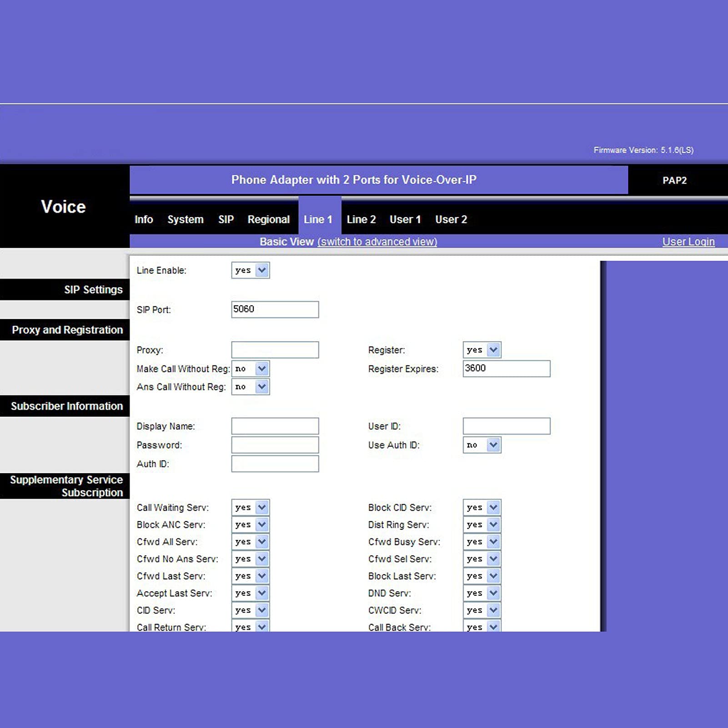Open the User 2 tab
Screen dimensions: 728x728
(x=451, y=219)
